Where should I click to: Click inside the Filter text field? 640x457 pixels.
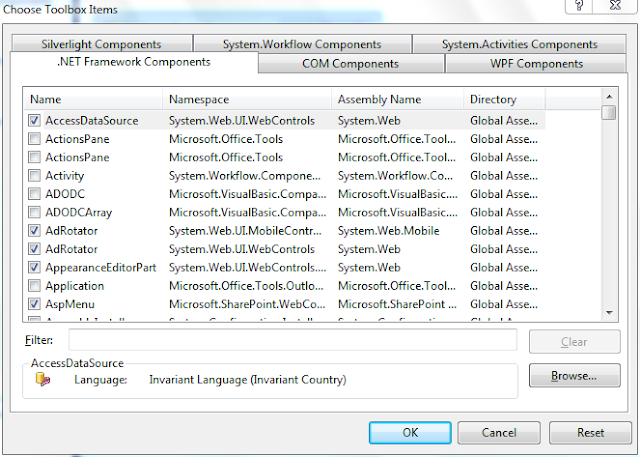click(x=293, y=339)
